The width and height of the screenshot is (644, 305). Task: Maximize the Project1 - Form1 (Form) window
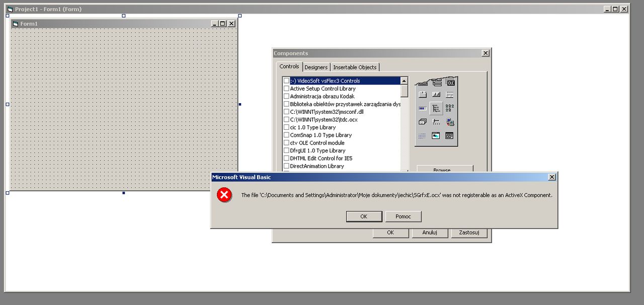[x=615, y=9]
